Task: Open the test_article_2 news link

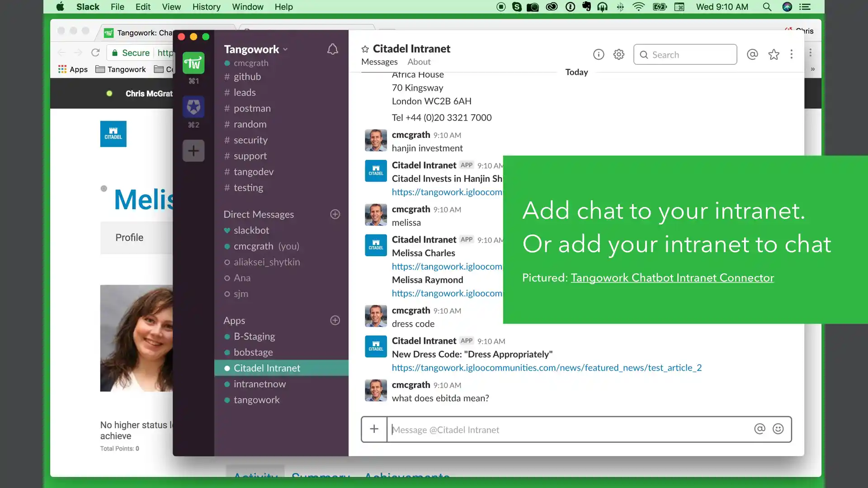Action: pos(547,368)
